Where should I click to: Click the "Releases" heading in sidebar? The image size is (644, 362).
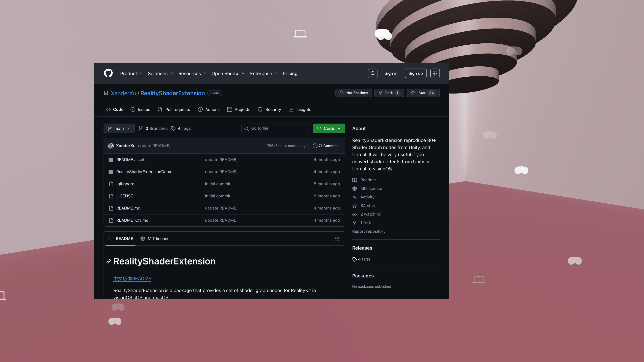coord(362,248)
